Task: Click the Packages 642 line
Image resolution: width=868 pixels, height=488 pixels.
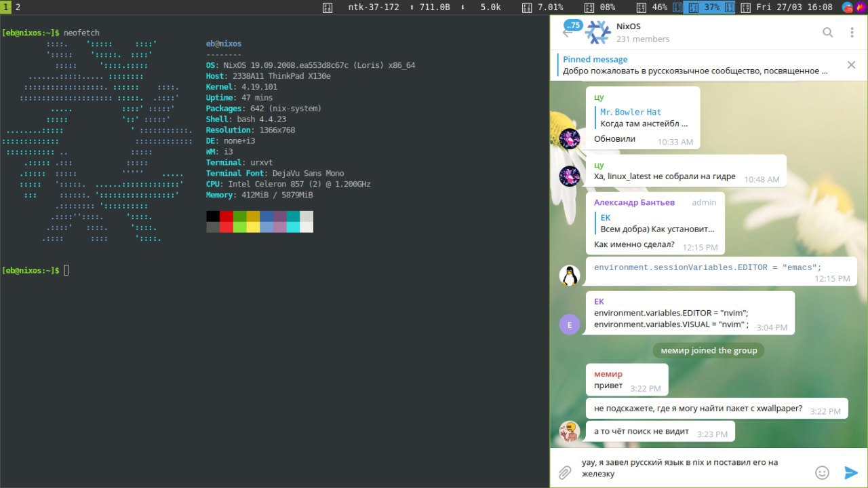Action: 264,109
